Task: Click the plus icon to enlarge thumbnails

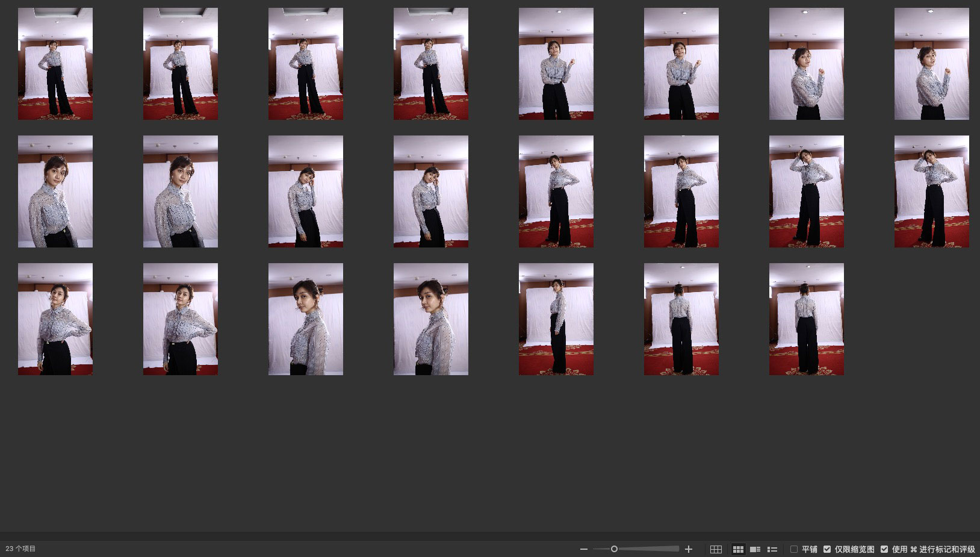Action: 689,549
